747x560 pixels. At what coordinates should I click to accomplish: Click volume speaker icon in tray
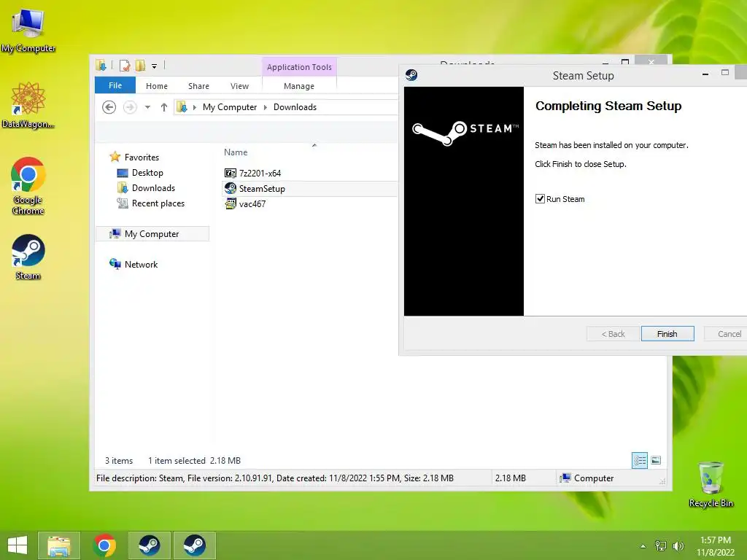(678, 545)
